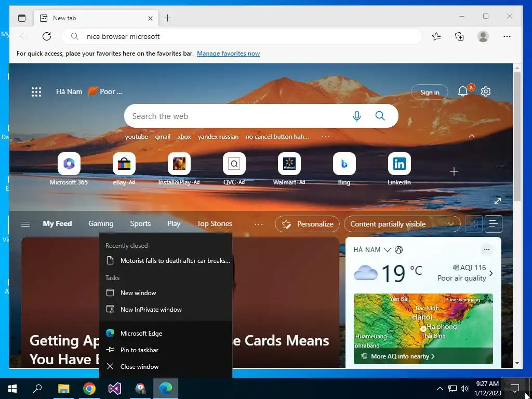
Task: Click the refresh page button
Action: [x=47, y=36]
